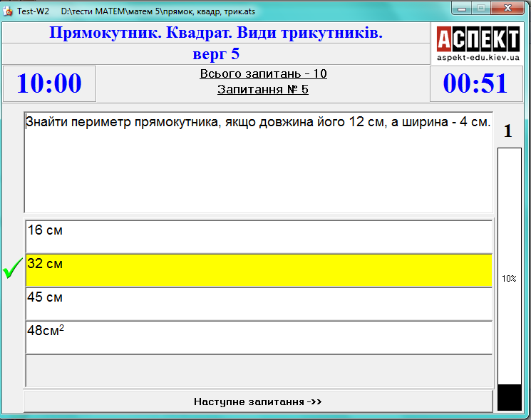531x420 pixels.
Task: Click the title Прямокутник. Квадрат. Види трикутників.
Action: [216, 33]
